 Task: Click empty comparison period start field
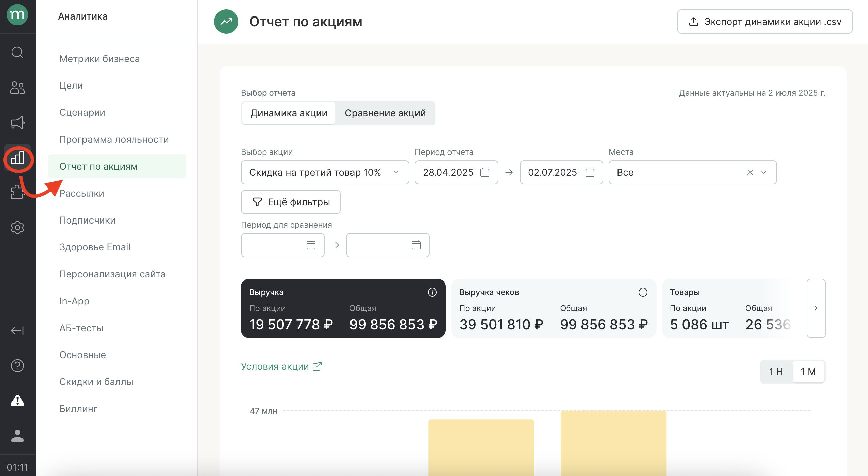[283, 245]
